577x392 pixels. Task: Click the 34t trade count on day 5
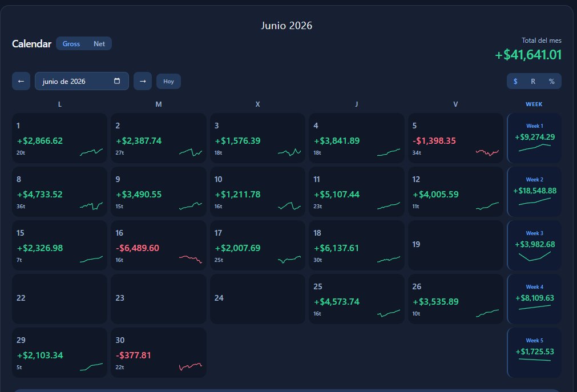(x=417, y=152)
